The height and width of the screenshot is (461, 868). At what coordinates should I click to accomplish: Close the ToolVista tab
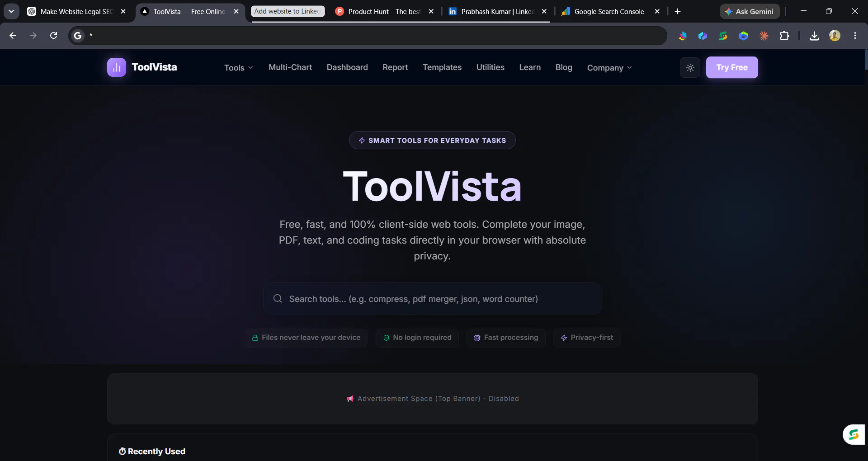point(236,11)
